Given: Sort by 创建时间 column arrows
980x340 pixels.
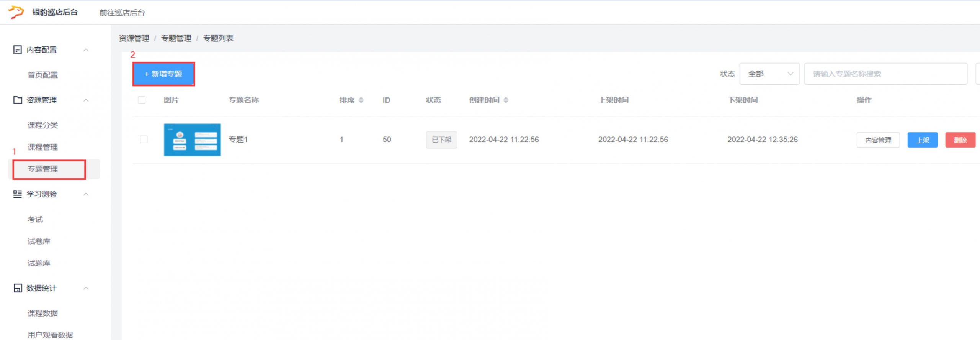Looking at the screenshot, I should (506, 100).
